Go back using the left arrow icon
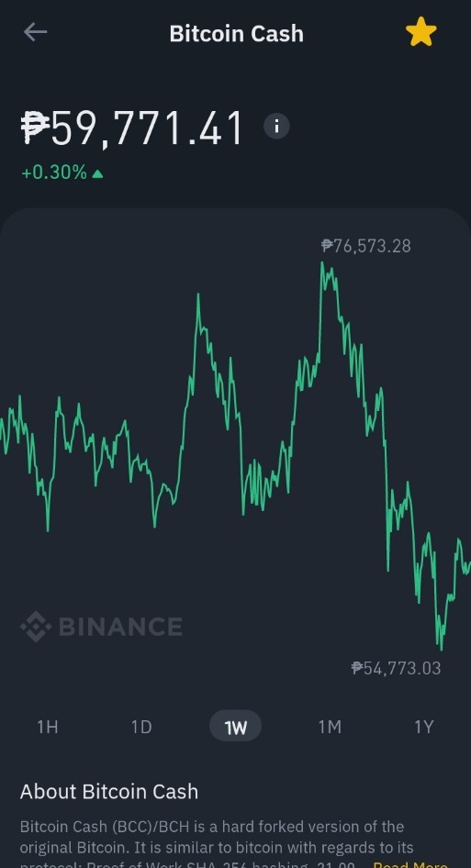Screen dimensions: 471x868 (x=35, y=32)
